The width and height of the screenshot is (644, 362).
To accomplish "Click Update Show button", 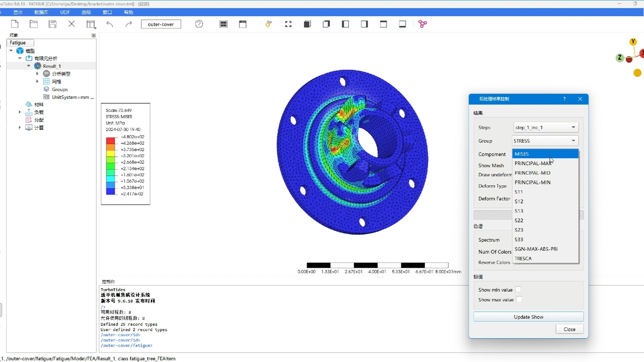I will [x=528, y=317].
